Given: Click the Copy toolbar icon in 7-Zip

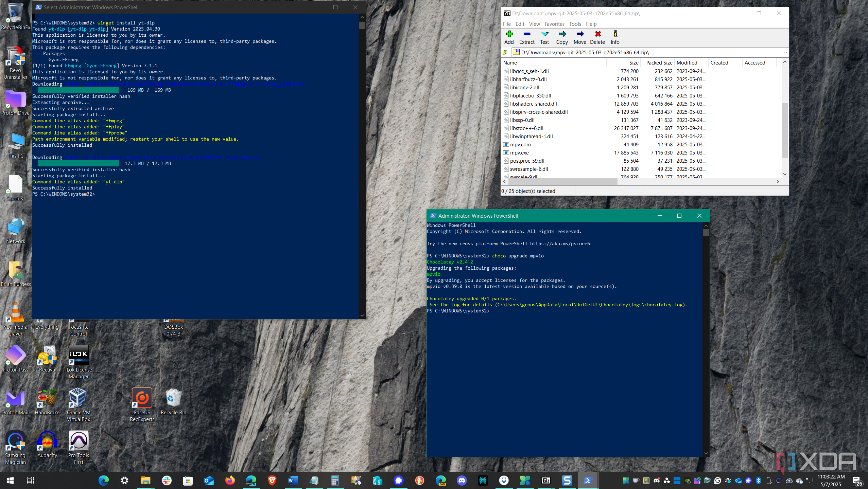Looking at the screenshot, I should click(x=562, y=37).
